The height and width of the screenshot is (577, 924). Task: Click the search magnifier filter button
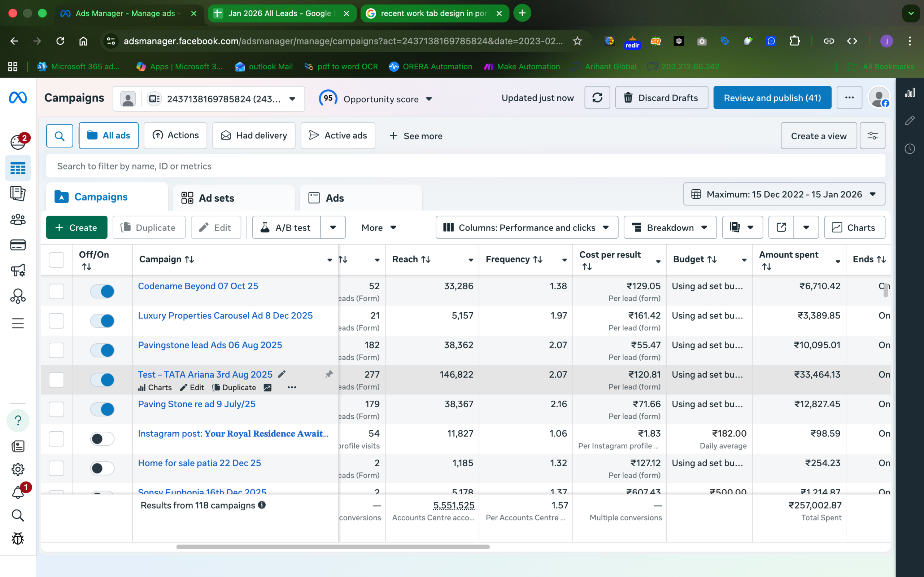click(x=60, y=136)
